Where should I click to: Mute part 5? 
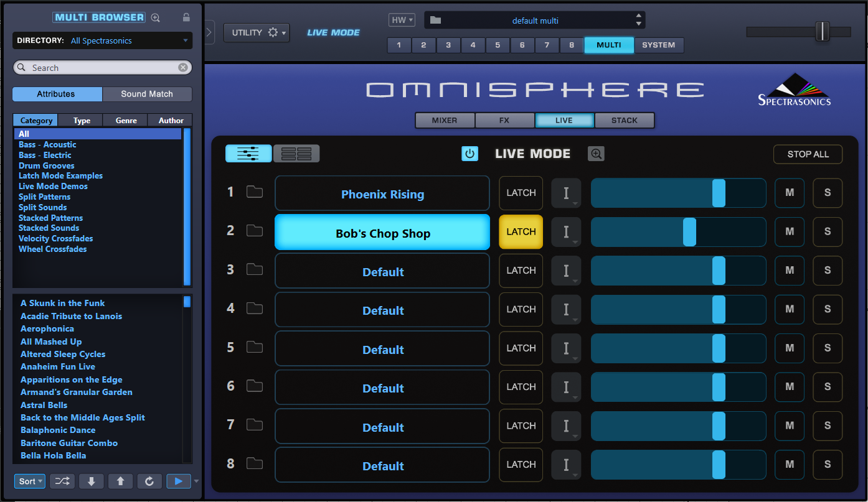(x=790, y=348)
